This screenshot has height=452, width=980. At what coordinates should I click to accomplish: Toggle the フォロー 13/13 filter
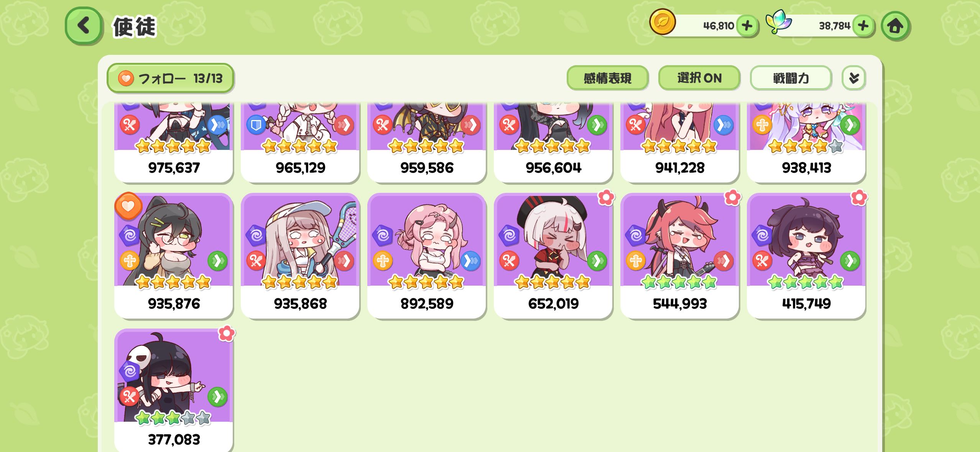coord(170,78)
